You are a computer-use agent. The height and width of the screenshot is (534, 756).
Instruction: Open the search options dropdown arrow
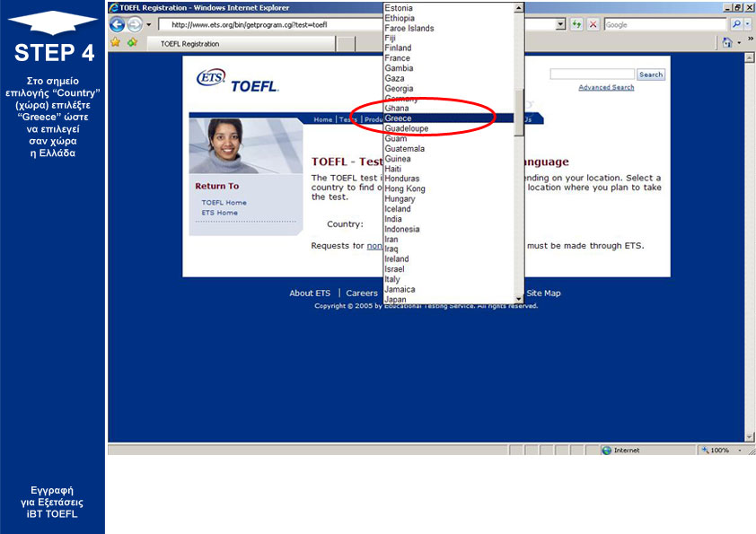point(748,24)
